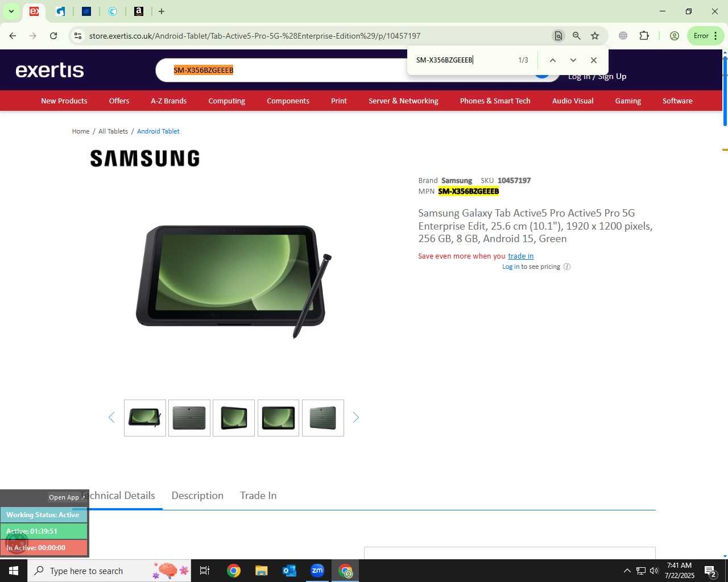Switch to the Amazon browser tab
The height and width of the screenshot is (582, 728).
pos(138,11)
